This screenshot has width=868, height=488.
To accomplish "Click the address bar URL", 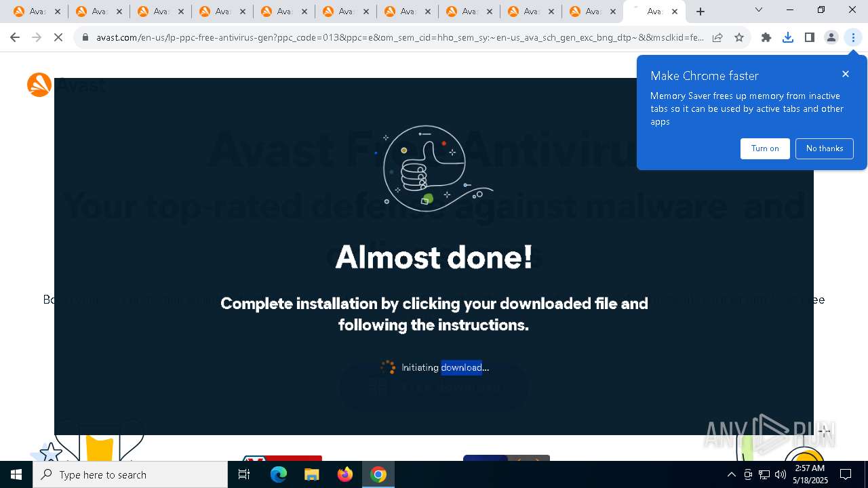I will (400, 38).
